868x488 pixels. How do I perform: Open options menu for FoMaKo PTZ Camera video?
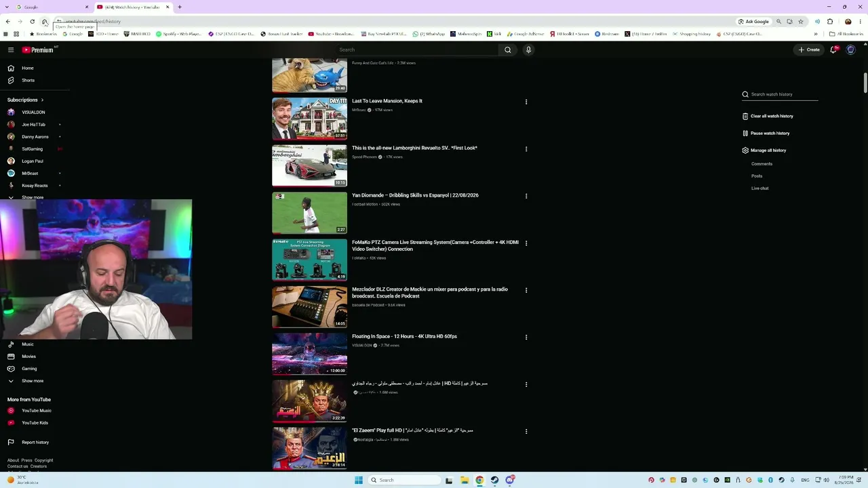coord(526,243)
